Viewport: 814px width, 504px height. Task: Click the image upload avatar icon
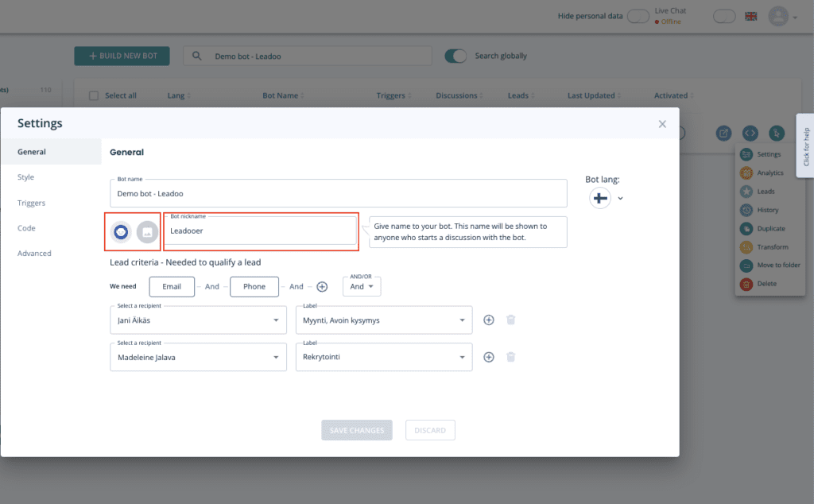coord(147,231)
